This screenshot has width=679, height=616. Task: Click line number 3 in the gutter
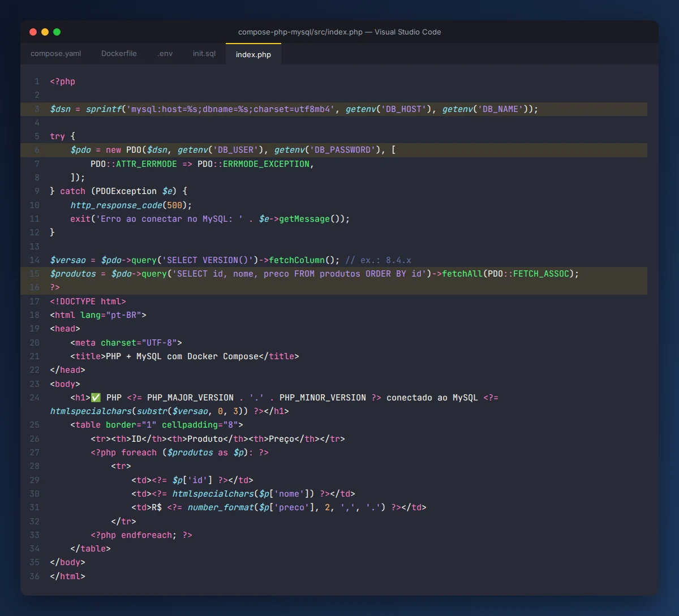pos(37,109)
